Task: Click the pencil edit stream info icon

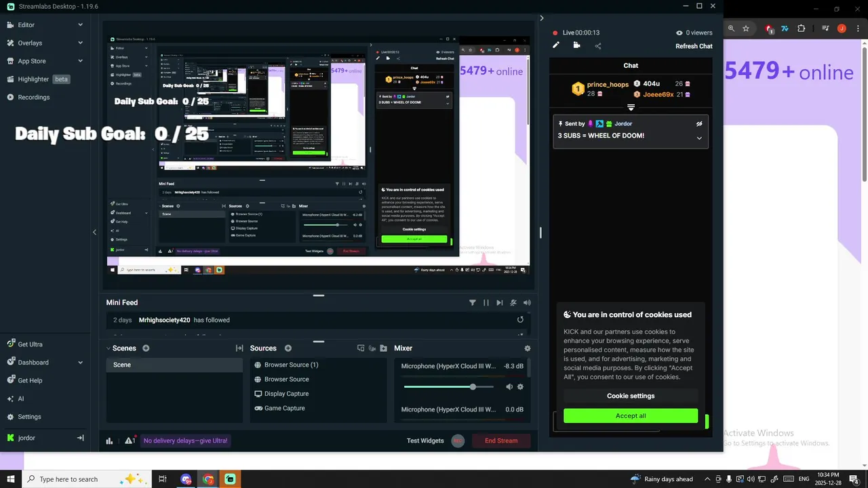Action: (x=556, y=45)
